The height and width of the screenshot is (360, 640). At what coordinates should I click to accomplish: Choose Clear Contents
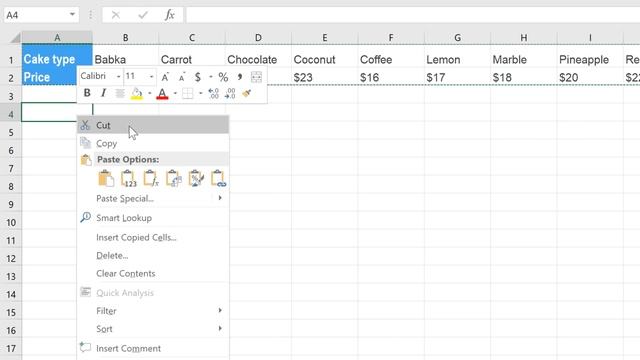point(153,273)
